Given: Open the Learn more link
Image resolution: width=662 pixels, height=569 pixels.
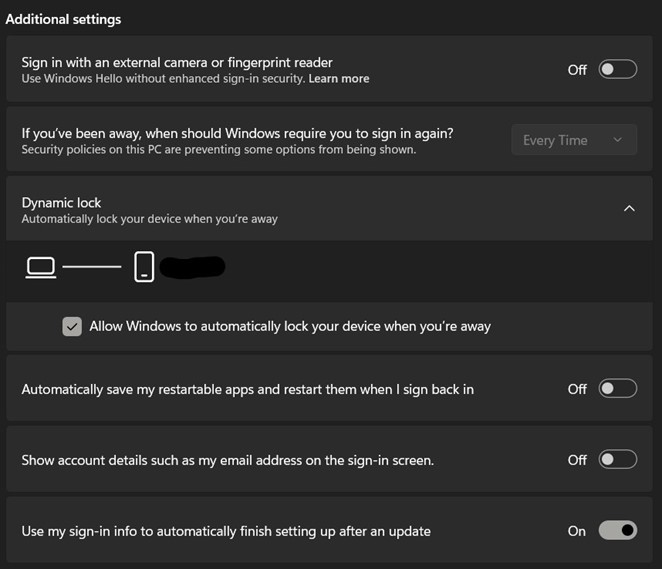Looking at the screenshot, I should (x=339, y=79).
